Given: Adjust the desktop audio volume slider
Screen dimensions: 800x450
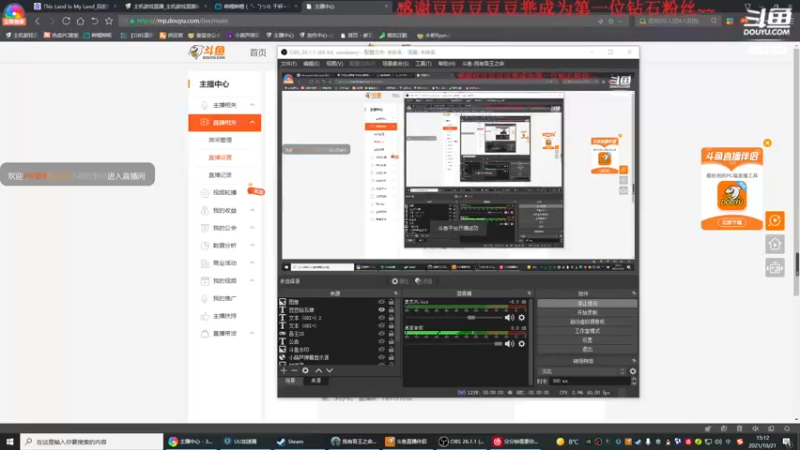Looking at the screenshot, I should [454, 344].
